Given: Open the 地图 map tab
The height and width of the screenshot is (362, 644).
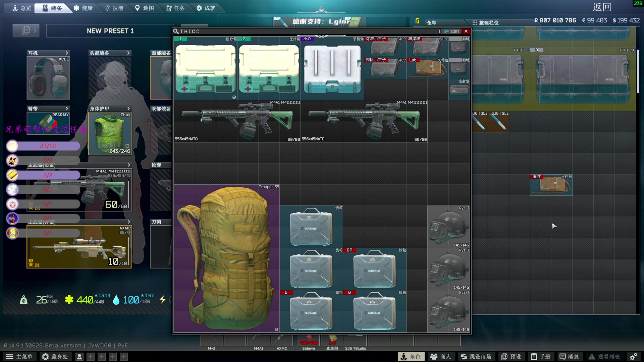Looking at the screenshot, I should coord(144,8).
